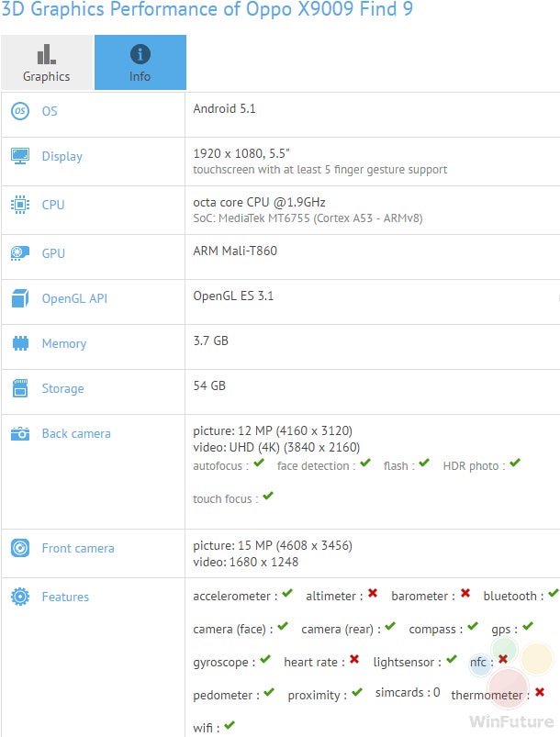This screenshot has height=737, width=560.
Task: Click the lightsensor green checkmark
Action: [452, 660]
